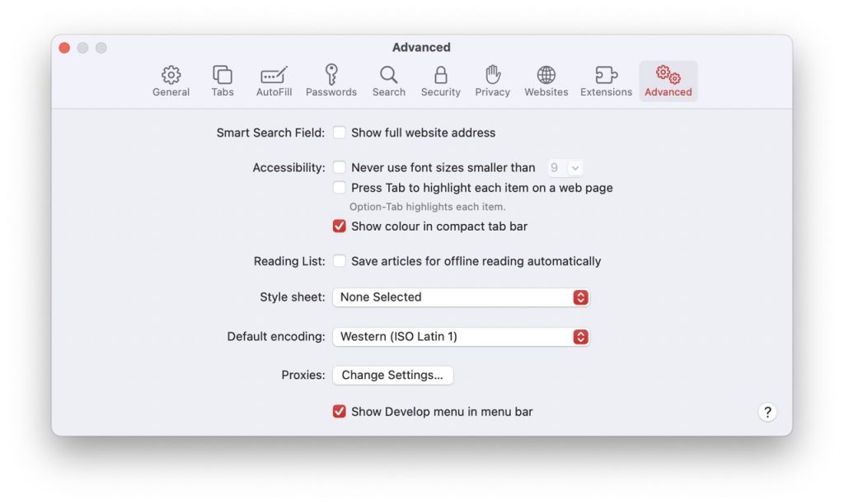Close the Advanced preferences window

point(64,48)
